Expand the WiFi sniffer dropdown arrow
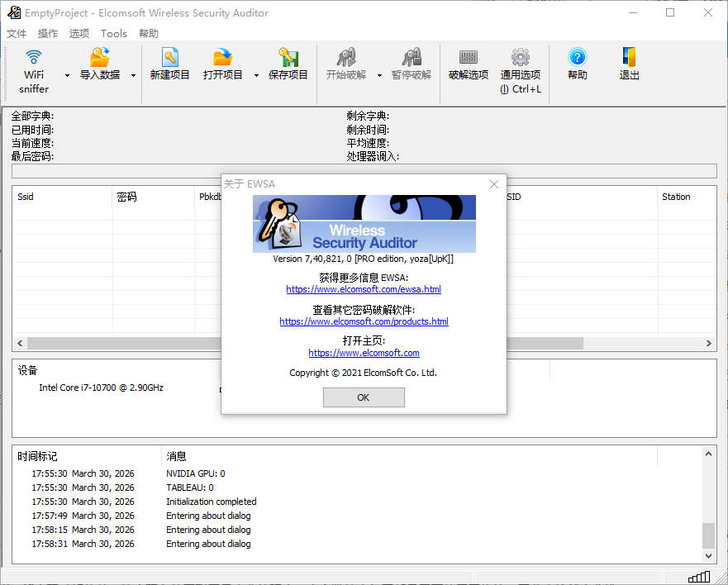Image resolution: width=728 pixels, height=585 pixels. pos(67,75)
